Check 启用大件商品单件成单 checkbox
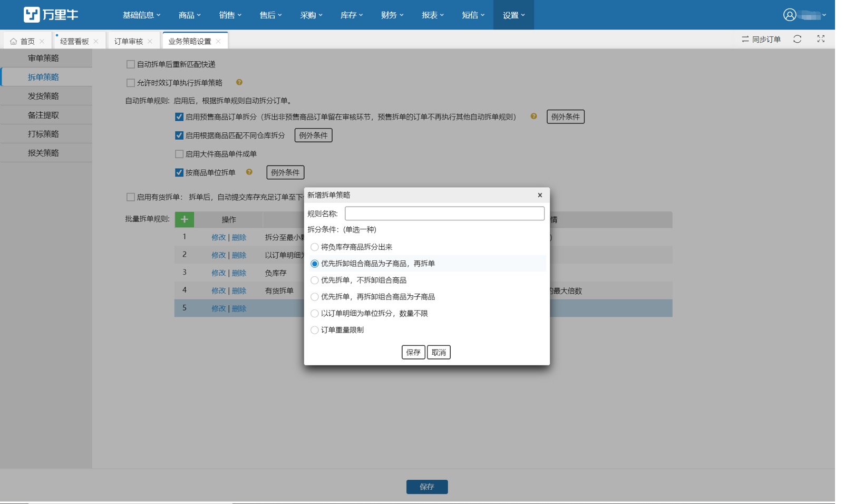Screen dimensions: 854x504 [179, 154]
